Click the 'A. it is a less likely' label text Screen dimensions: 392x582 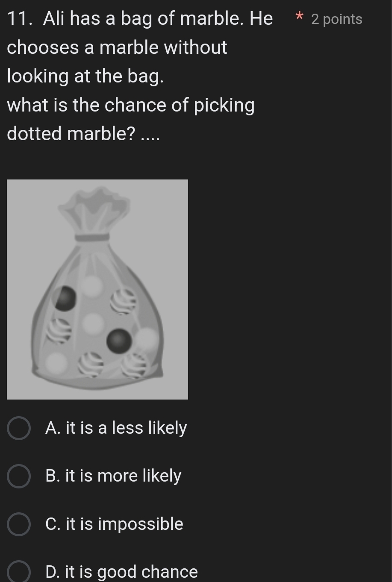click(116, 428)
